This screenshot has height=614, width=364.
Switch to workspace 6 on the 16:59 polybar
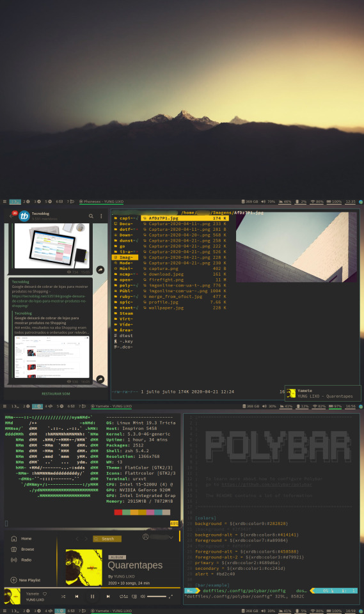pos(70,611)
